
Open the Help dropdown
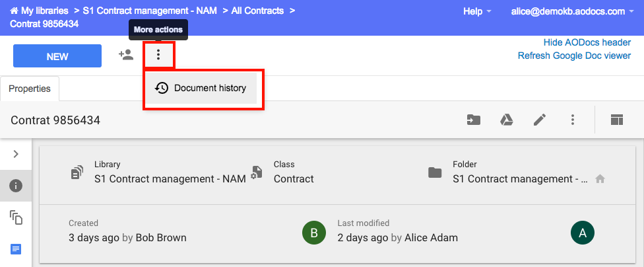point(477,11)
